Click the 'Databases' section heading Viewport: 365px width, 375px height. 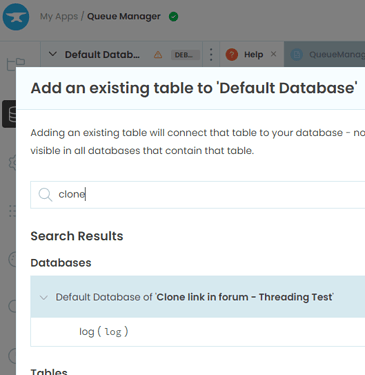pos(61,263)
